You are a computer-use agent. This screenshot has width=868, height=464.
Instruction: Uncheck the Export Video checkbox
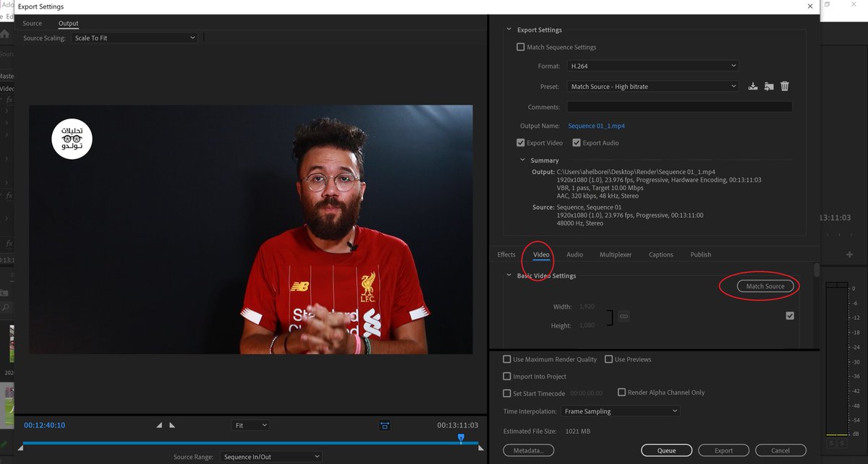point(521,143)
